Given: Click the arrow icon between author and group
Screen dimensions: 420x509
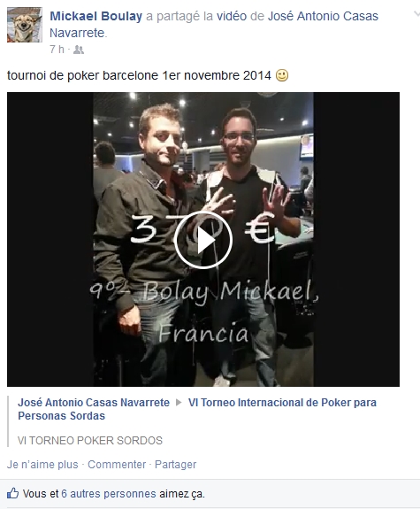Looking at the screenshot, I should [x=179, y=403].
